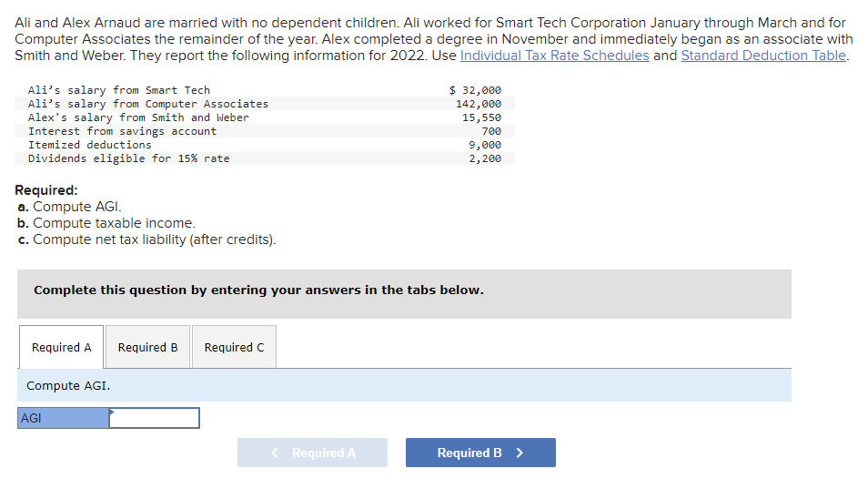Image resolution: width=868 pixels, height=489 pixels.
Task: Go to next section via Required B button
Action: (x=480, y=453)
